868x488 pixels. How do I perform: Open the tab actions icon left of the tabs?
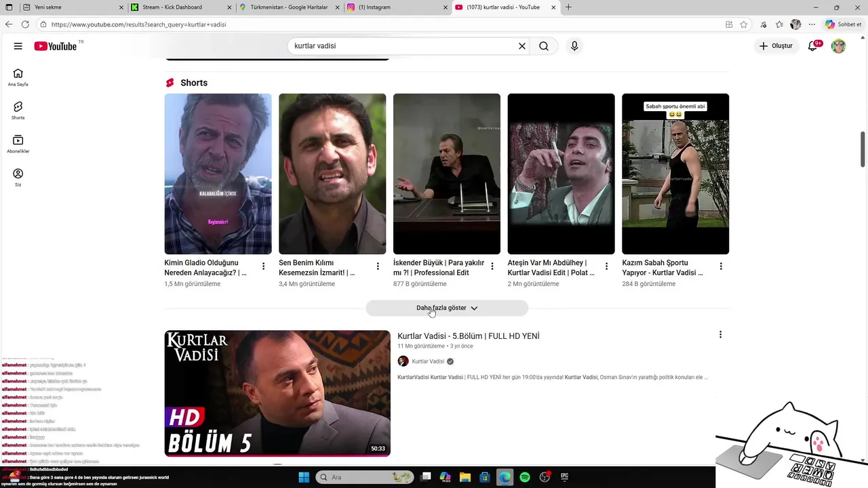(x=9, y=7)
